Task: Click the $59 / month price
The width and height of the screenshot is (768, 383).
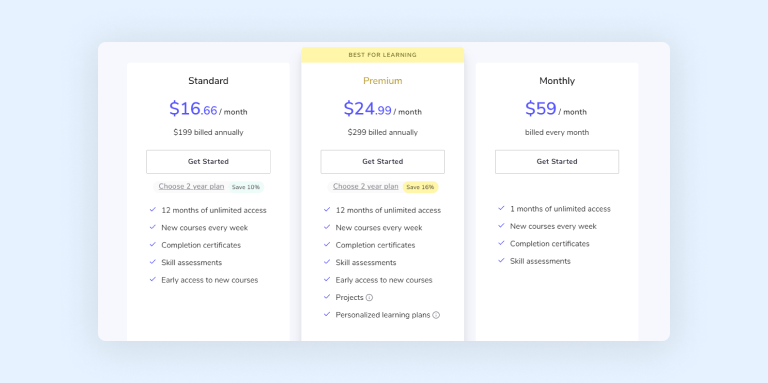Action: point(556,109)
